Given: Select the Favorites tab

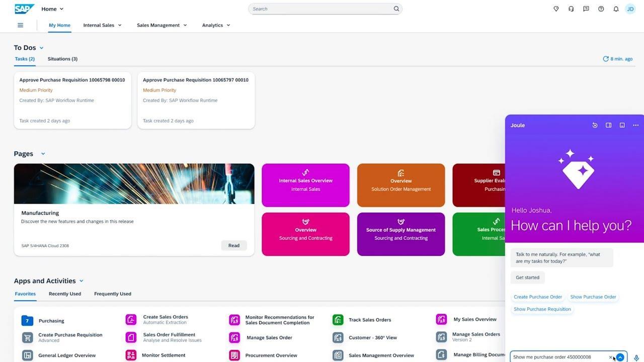Looking at the screenshot, I should pyautogui.click(x=25, y=294).
